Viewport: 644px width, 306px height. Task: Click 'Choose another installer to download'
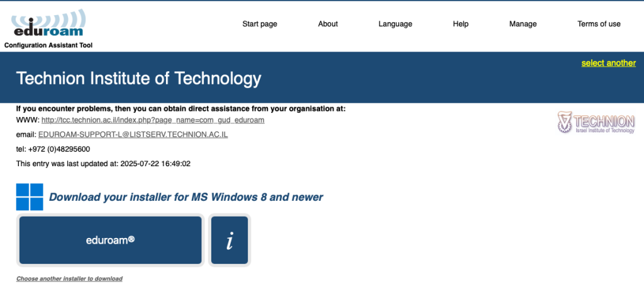tap(69, 278)
